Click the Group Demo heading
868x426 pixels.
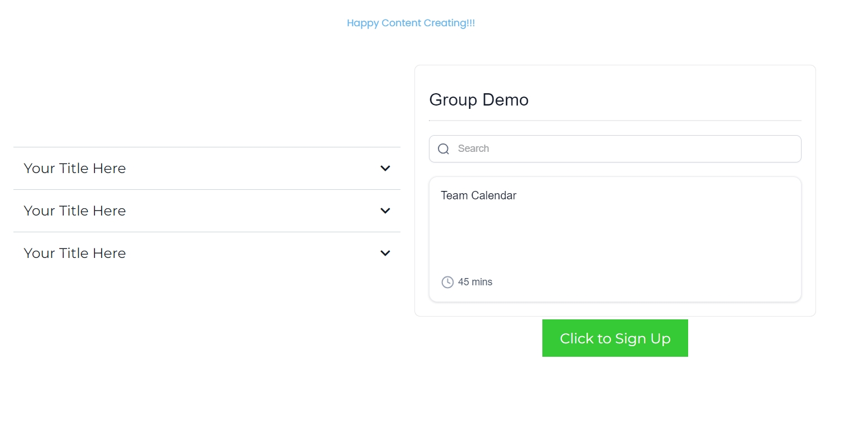[479, 100]
